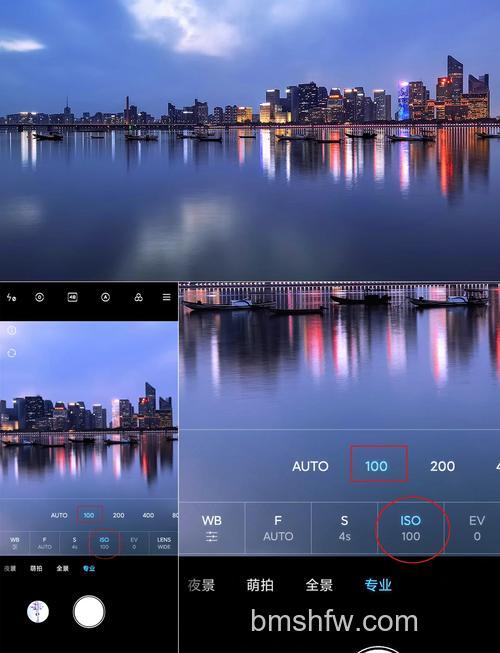Tap the circled A auto icon
500x653 pixels.
pyautogui.click(x=105, y=297)
